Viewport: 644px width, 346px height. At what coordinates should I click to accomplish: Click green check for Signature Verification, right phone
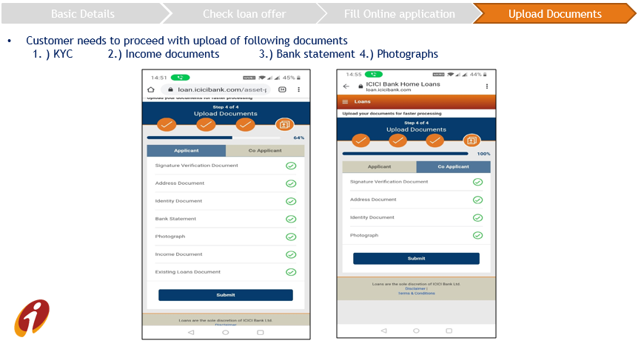[477, 182]
